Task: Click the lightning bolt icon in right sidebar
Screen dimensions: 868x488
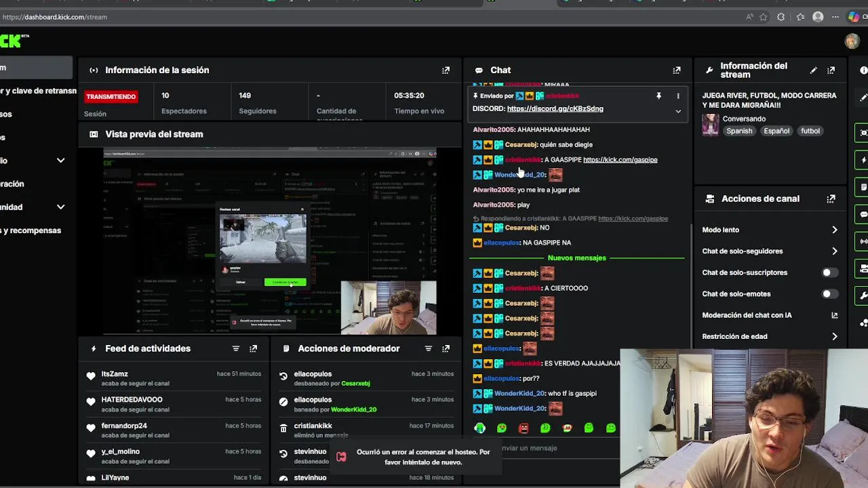Action: [863, 160]
